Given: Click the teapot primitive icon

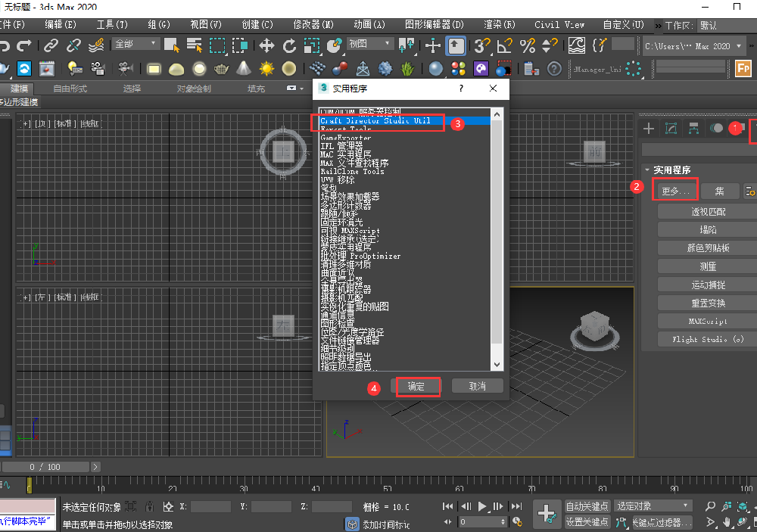Looking at the screenshot, I should click(222, 69).
